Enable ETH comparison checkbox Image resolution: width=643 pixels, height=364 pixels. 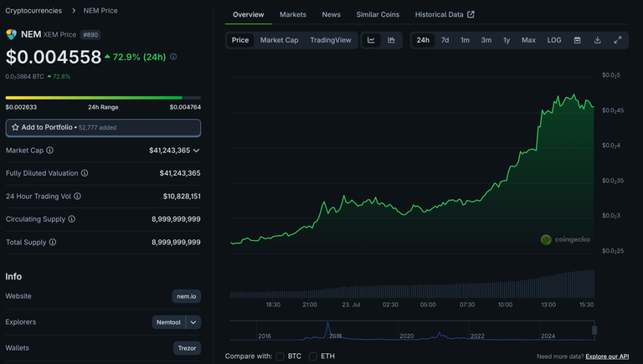pyautogui.click(x=313, y=356)
